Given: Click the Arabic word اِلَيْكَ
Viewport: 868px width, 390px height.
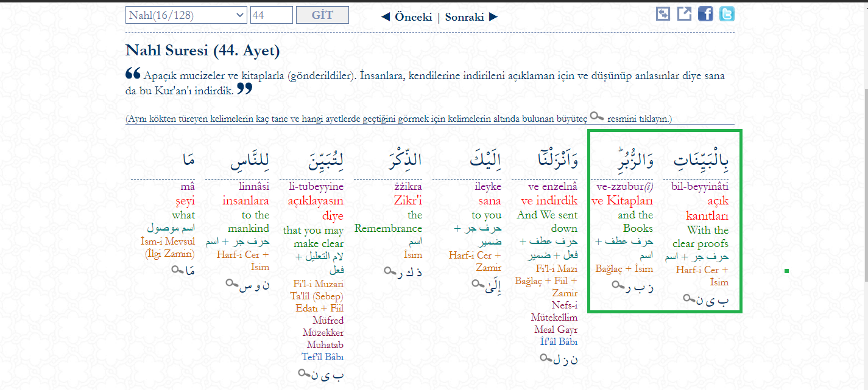Looking at the screenshot, I should click(x=486, y=160).
